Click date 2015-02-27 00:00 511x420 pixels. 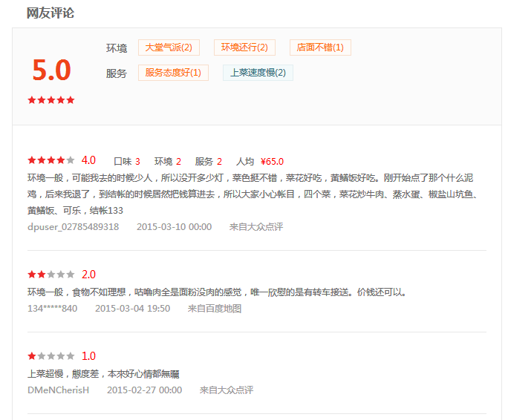(145, 390)
